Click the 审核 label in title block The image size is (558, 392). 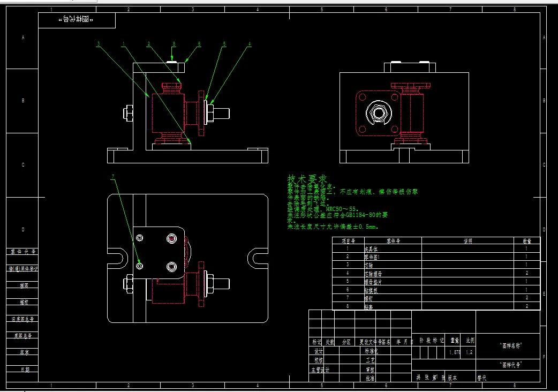point(370,370)
